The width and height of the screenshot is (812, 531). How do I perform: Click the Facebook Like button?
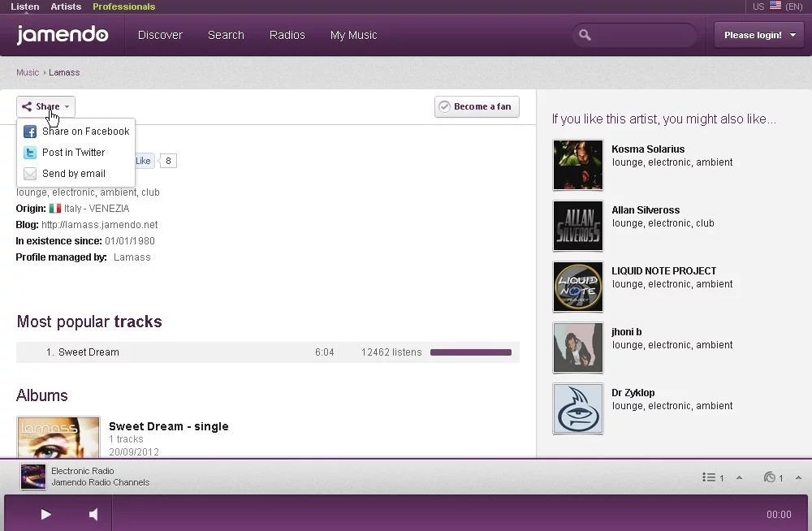click(144, 161)
